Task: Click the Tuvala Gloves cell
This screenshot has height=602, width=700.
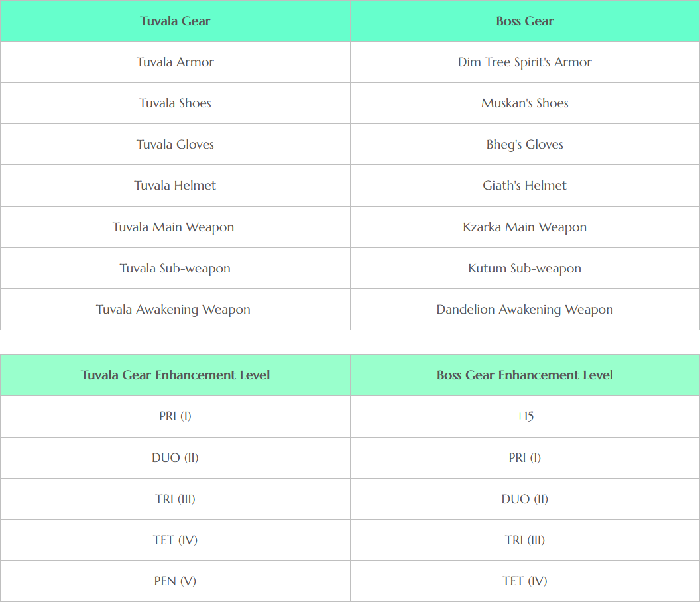Action: [x=175, y=145]
